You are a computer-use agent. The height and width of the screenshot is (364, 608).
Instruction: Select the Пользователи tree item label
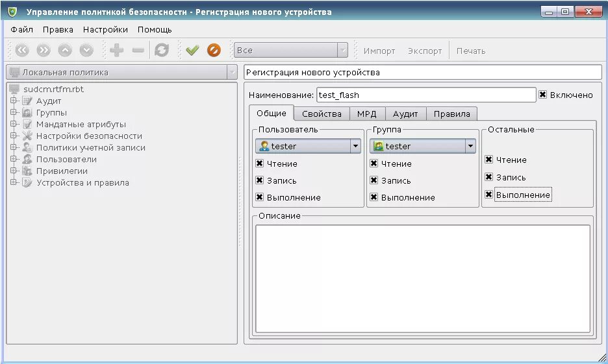(66, 159)
